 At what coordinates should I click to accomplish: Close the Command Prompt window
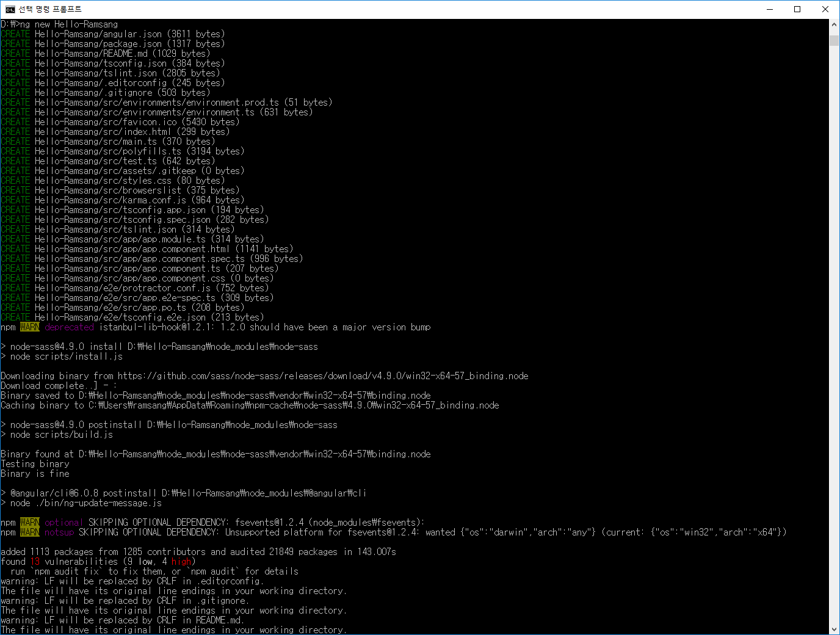click(x=825, y=9)
